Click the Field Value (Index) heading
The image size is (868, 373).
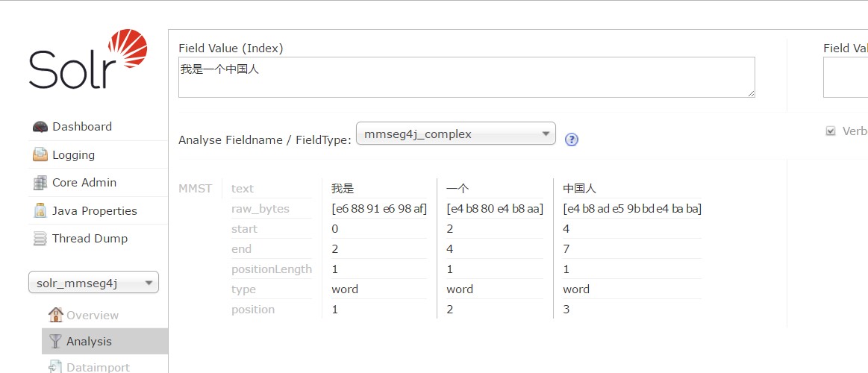[231, 48]
